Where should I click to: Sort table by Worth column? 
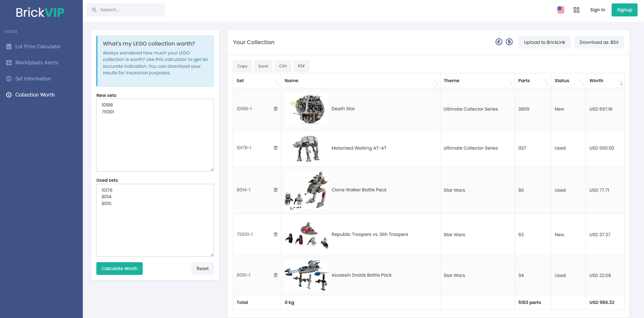pyautogui.click(x=605, y=80)
